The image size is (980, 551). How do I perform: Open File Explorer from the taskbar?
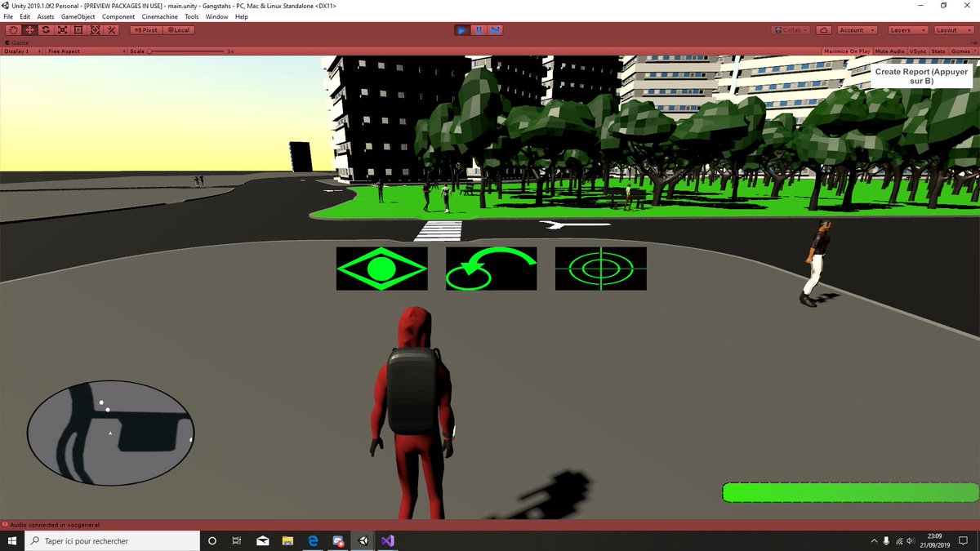point(288,540)
